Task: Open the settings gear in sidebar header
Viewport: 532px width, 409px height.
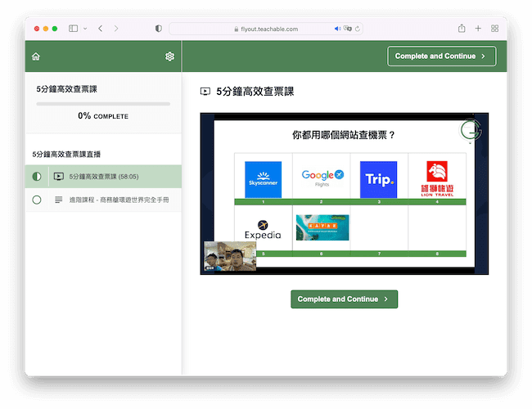Action: (x=169, y=56)
